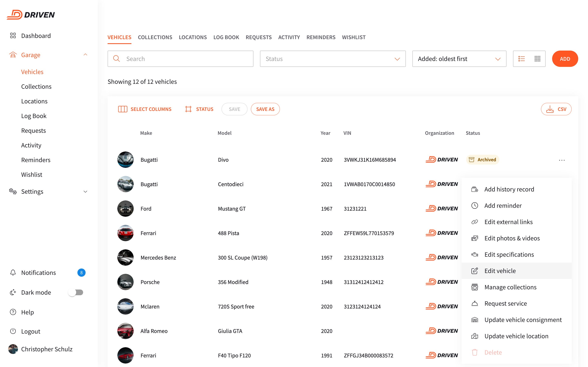The image size is (588, 367).
Task: Click the Dashboard grid icon
Action: point(13,36)
